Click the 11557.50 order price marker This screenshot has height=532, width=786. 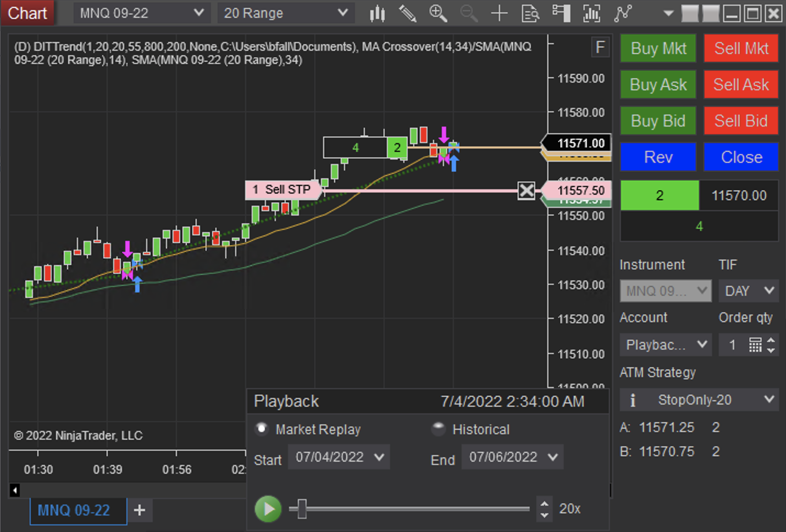575,190
